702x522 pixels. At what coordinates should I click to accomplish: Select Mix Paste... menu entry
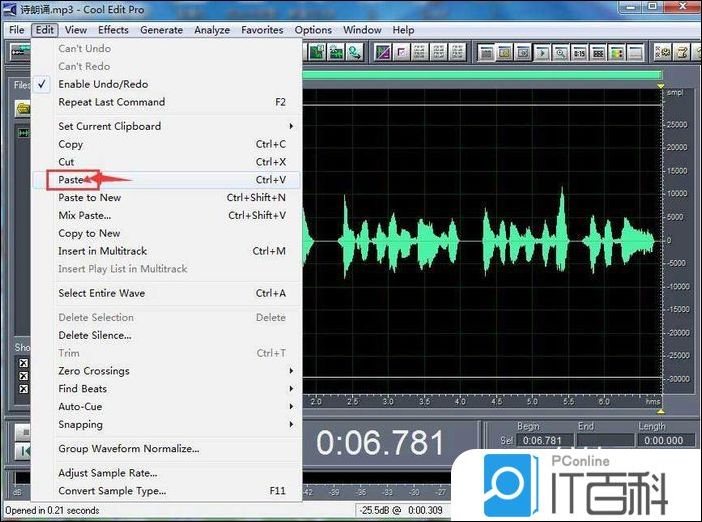[85, 215]
